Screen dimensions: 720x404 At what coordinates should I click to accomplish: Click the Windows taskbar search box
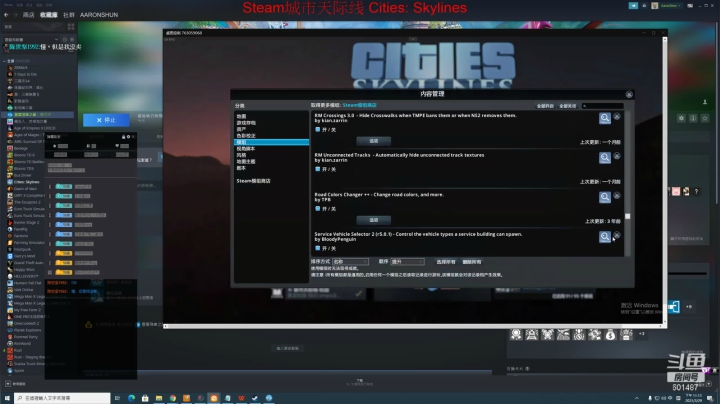62,398
